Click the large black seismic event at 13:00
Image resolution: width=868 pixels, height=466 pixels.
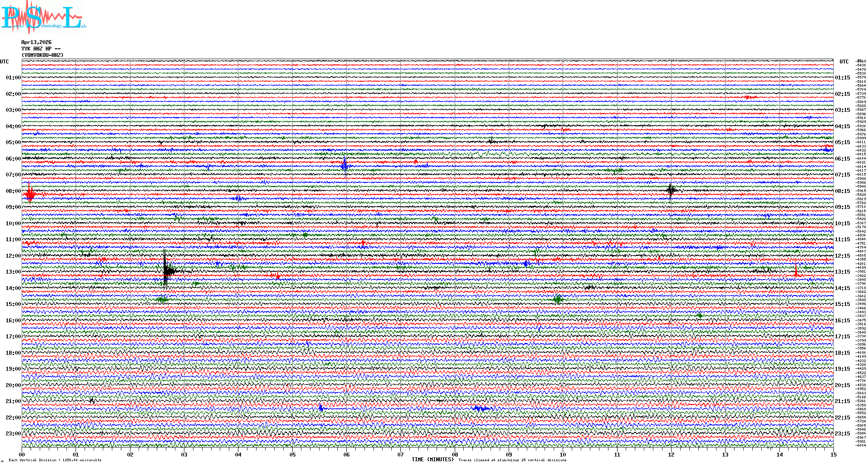coord(167,271)
